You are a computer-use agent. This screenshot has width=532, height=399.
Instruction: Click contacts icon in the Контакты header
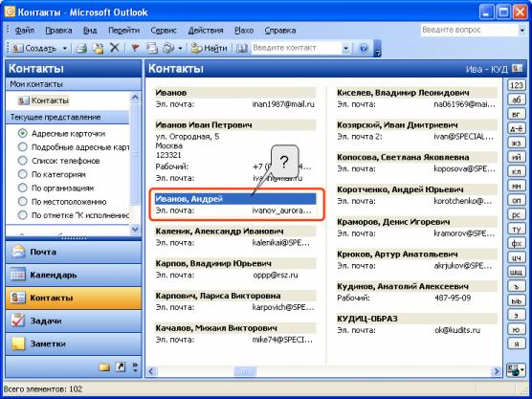pos(518,68)
